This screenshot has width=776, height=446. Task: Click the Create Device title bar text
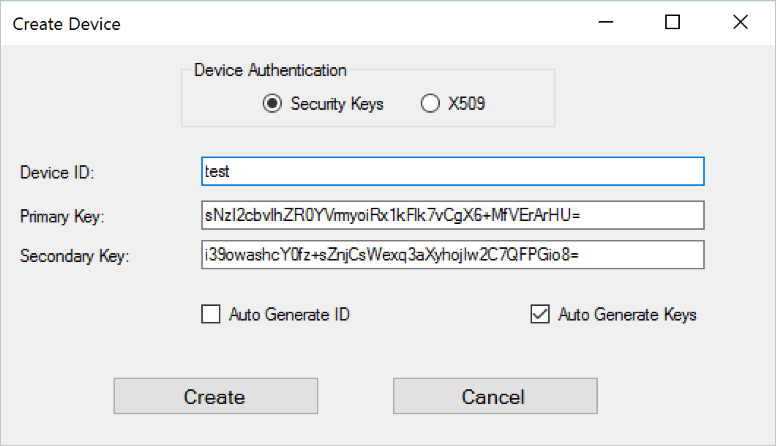[x=69, y=22]
